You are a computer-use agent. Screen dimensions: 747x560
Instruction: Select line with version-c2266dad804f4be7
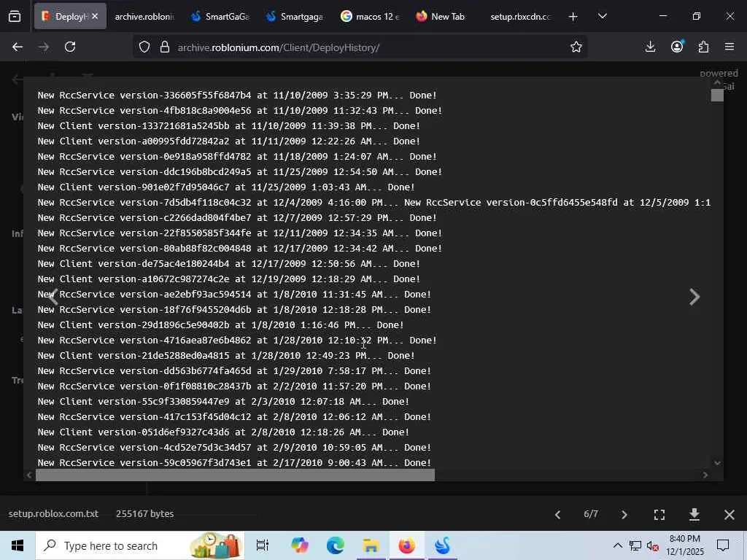[237, 217]
